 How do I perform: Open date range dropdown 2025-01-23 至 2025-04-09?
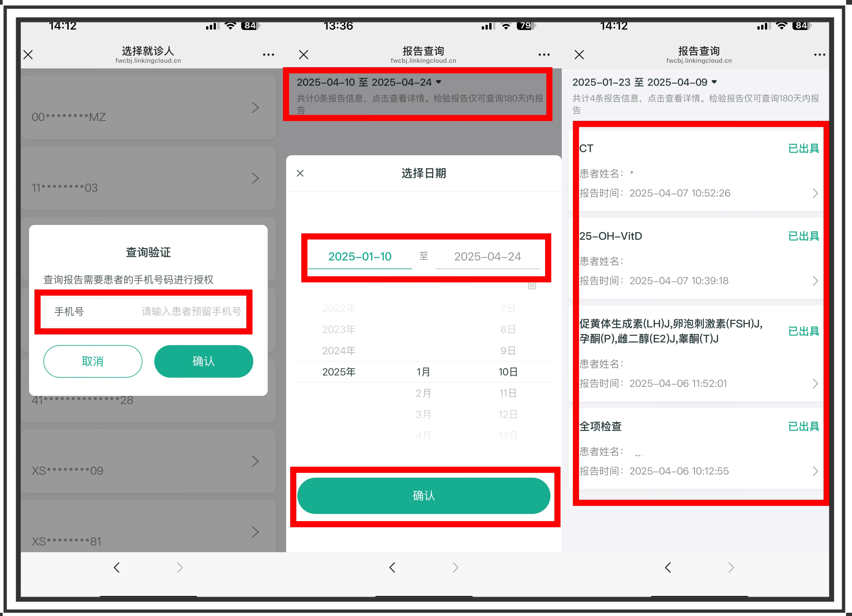645,82
